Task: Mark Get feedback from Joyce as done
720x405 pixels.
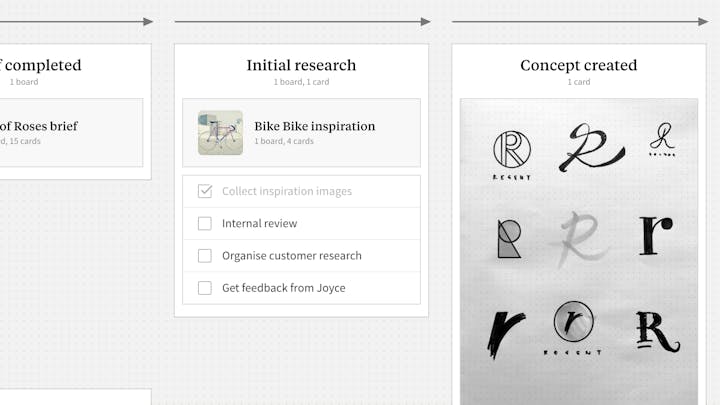Action: click(x=205, y=288)
